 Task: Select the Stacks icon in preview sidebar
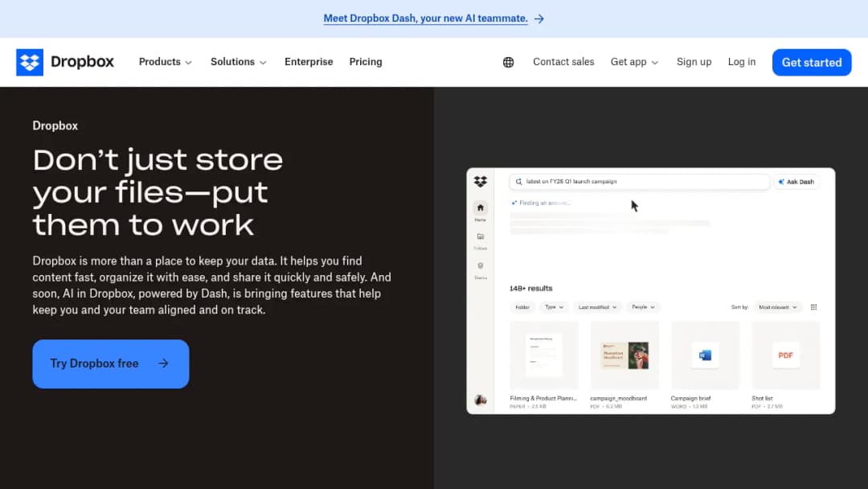[481, 266]
